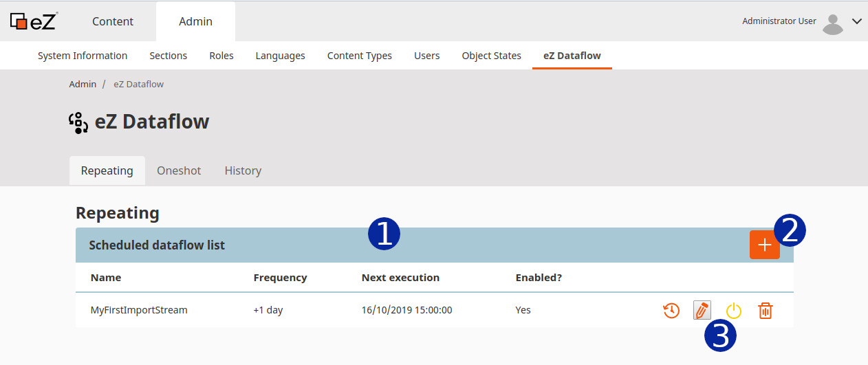Open the Content top tab
The height and width of the screenshot is (365, 868).
pos(113,21)
